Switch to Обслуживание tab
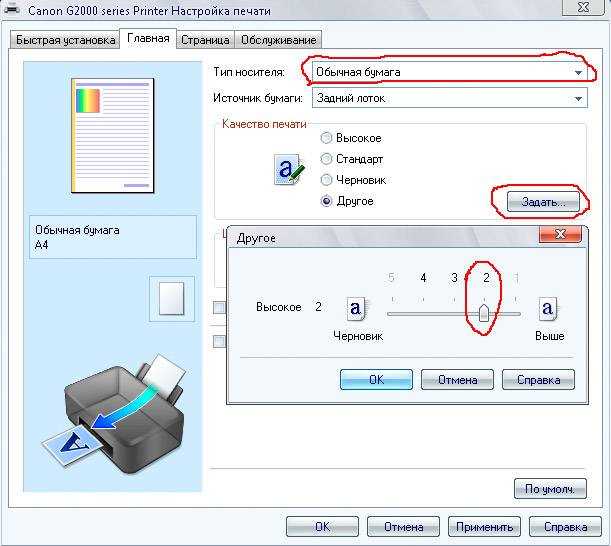This screenshot has height=546, width=611. pyautogui.click(x=278, y=40)
